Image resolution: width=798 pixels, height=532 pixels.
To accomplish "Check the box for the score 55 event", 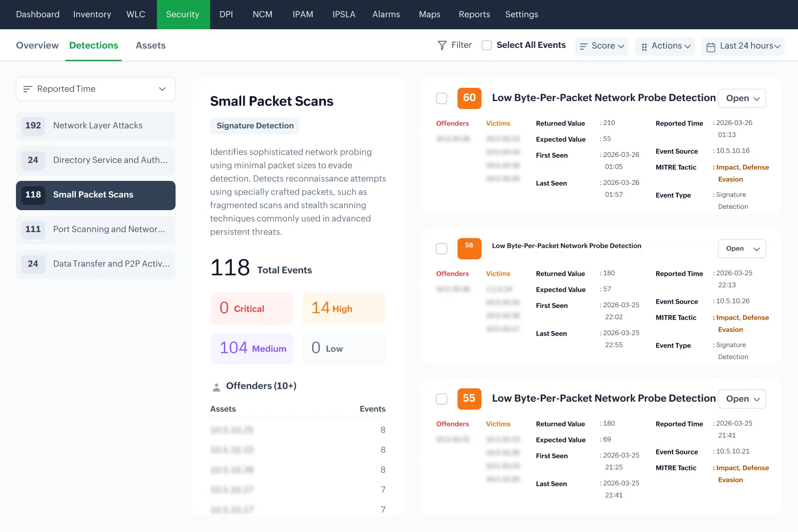I will (442, 399).
